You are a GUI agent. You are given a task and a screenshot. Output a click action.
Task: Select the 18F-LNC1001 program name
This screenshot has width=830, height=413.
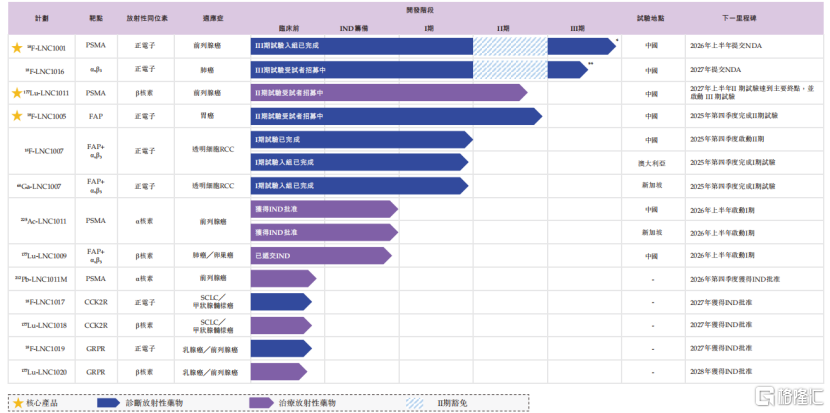[46, 48]
